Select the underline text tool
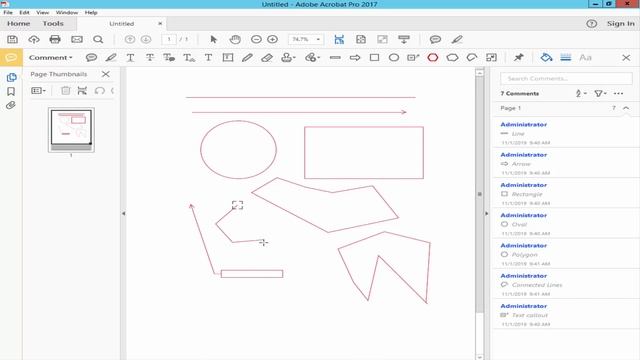 (x=130, y=58)
